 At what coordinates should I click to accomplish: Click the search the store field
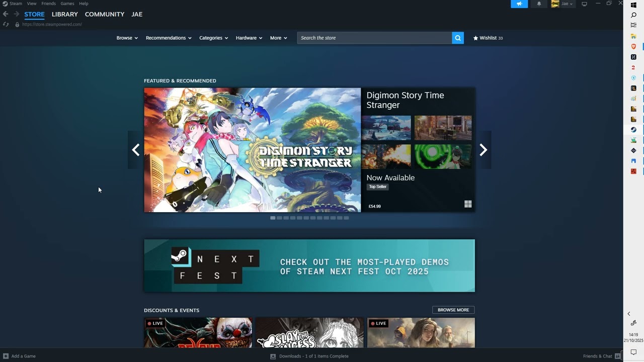374,38
